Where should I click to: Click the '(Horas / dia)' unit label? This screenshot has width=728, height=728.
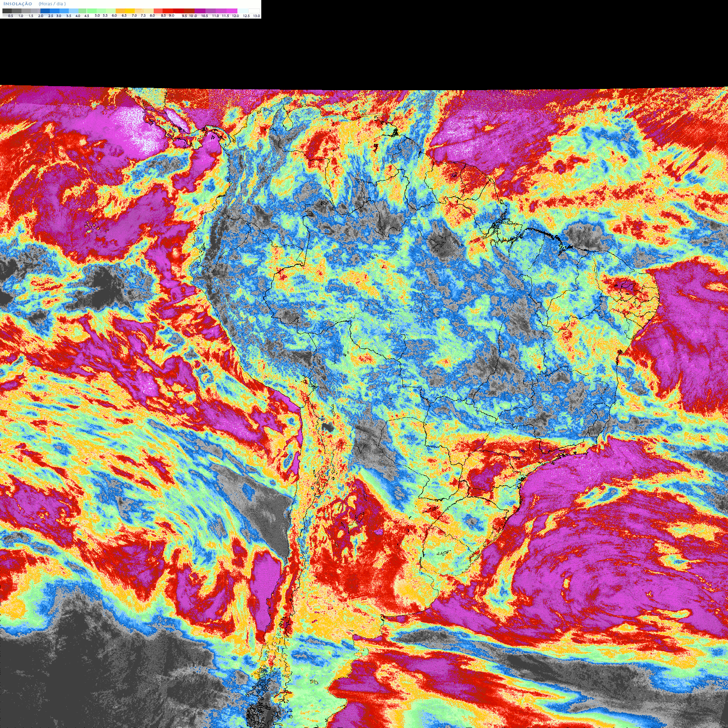[x=52, y=4]
